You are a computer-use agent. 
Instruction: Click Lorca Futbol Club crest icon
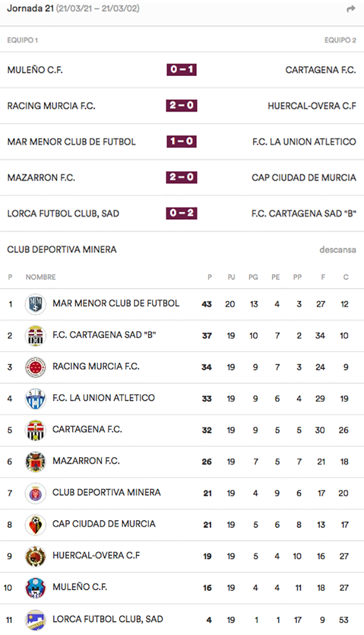pyautogui.click(x=35, y=619)
